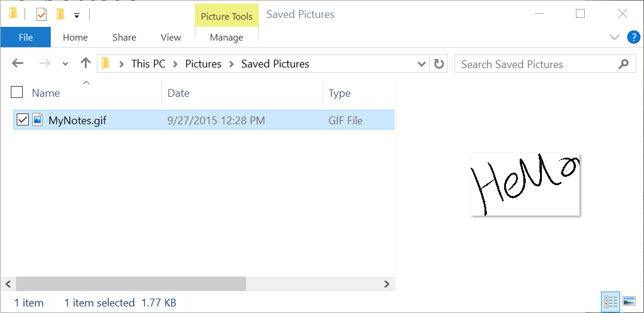This screenshot has width=644, height=313.
Task: Open the View ribbon tab
Action: click(x=171, y=38)
